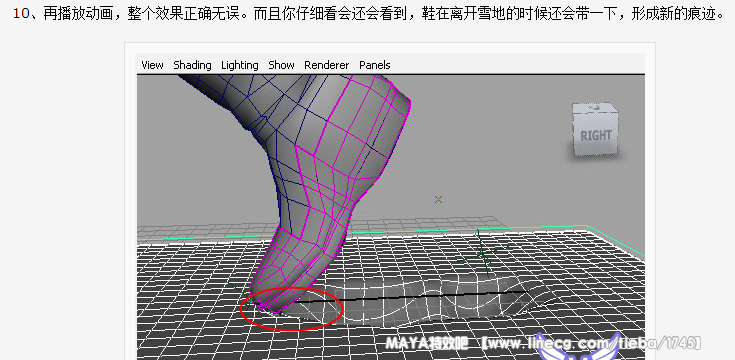Image resolution: width=735 pixels, height=360 pixels.
Task: Open the www.linecg.com watermark link
Action: point(592,344)
